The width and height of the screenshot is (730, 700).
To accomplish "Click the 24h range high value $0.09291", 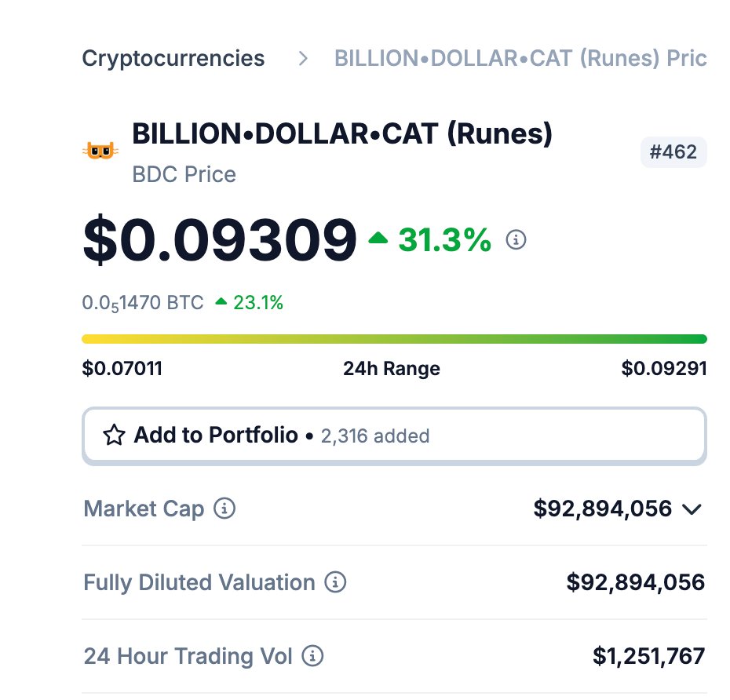I will [664, 368].
